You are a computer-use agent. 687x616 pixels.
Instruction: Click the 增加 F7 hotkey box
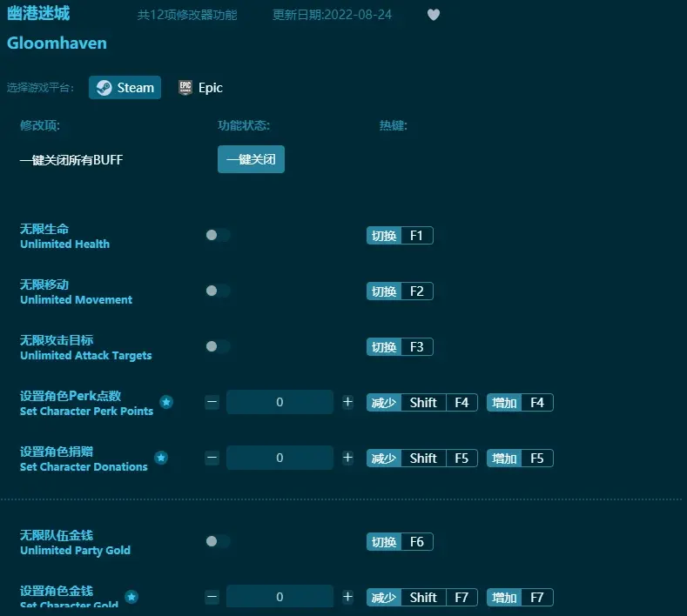tap(520, 597)
